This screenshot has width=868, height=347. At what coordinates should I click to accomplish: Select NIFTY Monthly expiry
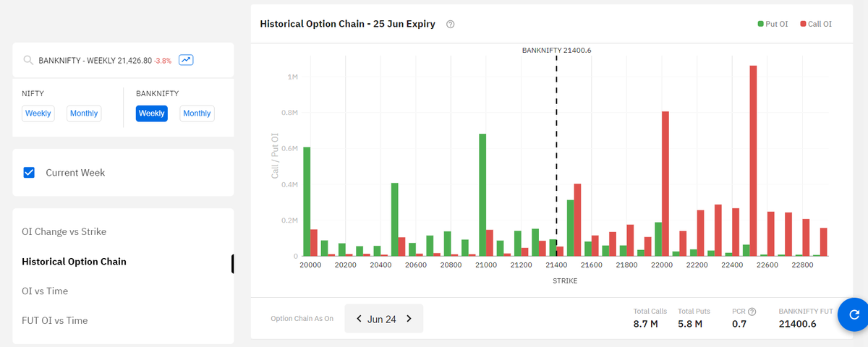pos(84,113)
